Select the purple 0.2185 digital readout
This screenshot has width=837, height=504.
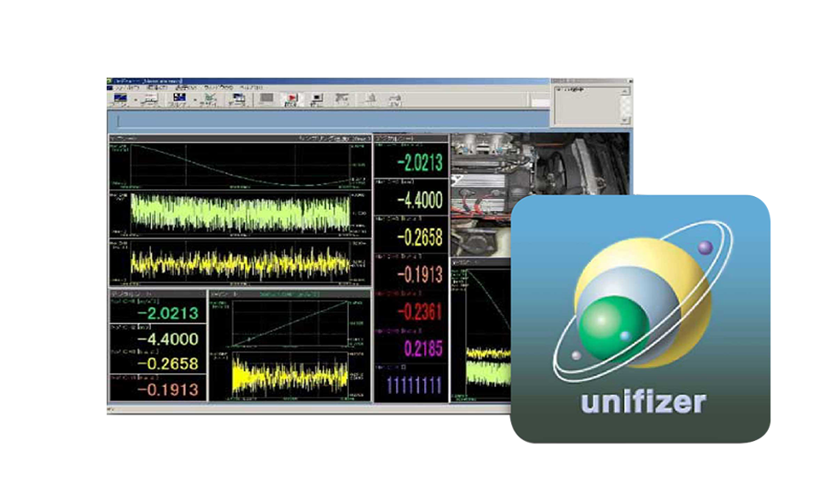411,348
